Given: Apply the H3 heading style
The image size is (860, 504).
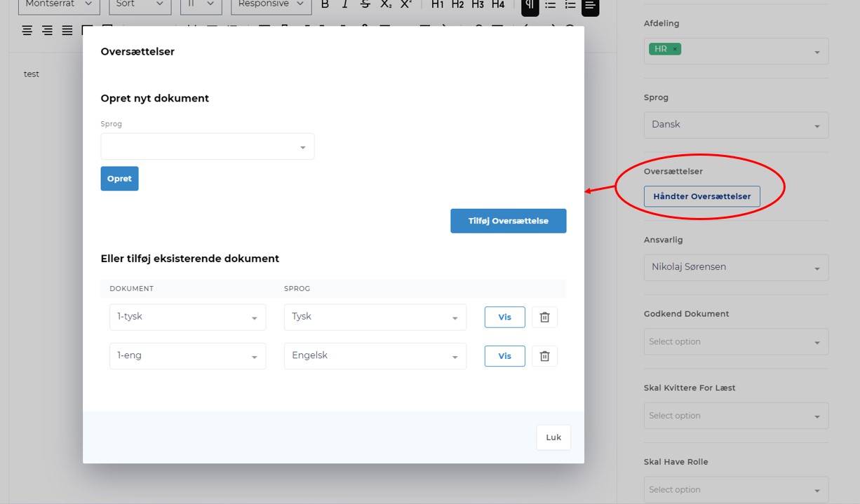Looking at the screenshot, I should (478, 4).
